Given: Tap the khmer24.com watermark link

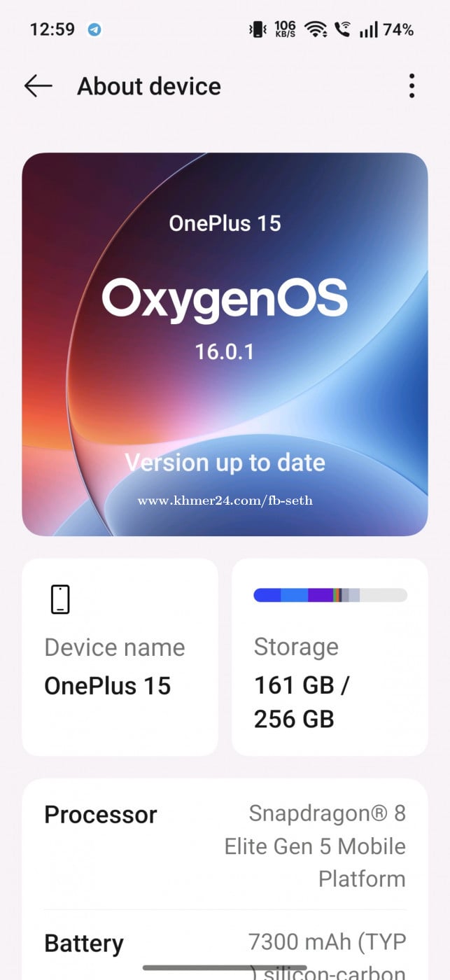Looking at the screenshot, I should click(x=225, y=500).
